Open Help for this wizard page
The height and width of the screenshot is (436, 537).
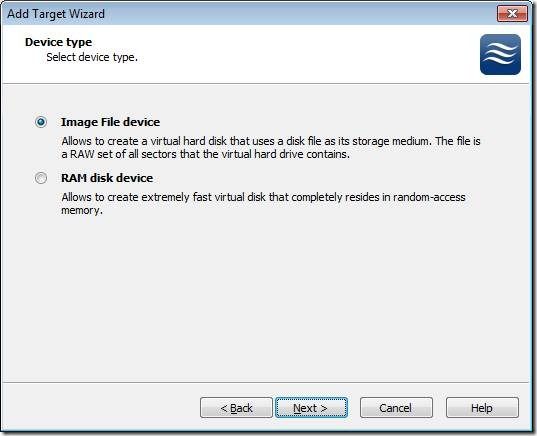click(482, 408)
